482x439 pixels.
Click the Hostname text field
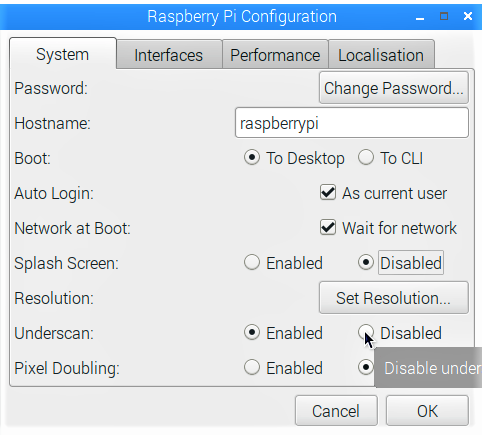pyautogui.click(x=352, y=123)
